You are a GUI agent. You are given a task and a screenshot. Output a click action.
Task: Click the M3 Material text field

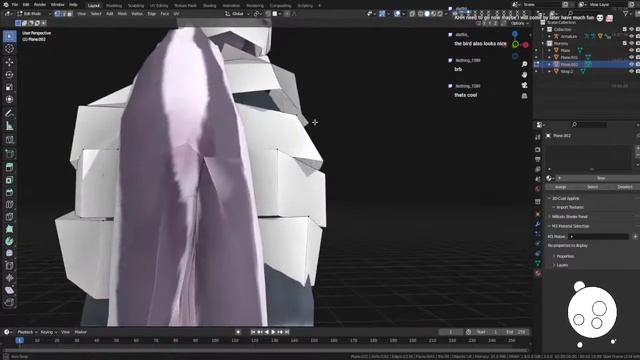598,237
